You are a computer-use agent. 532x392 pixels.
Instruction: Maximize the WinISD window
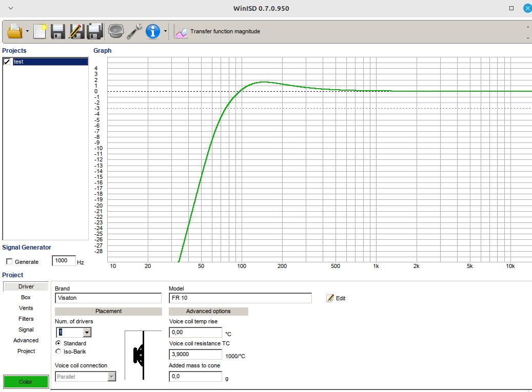[x=511, y=8]
